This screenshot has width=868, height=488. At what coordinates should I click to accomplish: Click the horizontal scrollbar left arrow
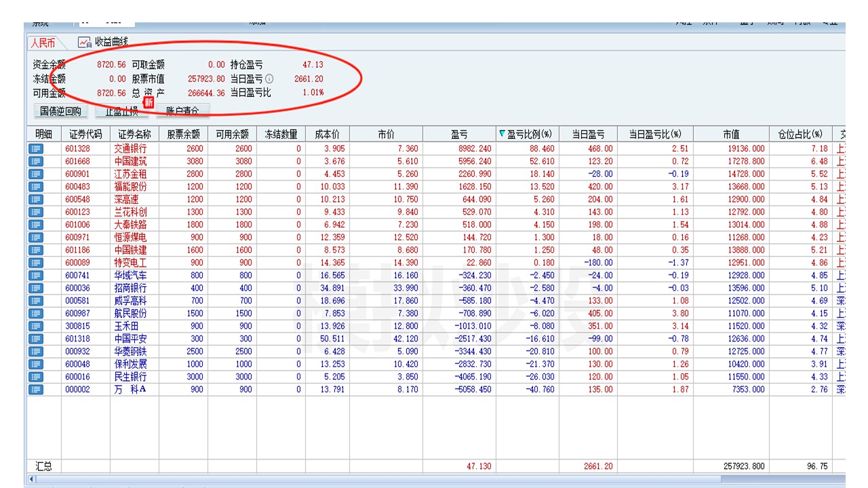[31, 479]
